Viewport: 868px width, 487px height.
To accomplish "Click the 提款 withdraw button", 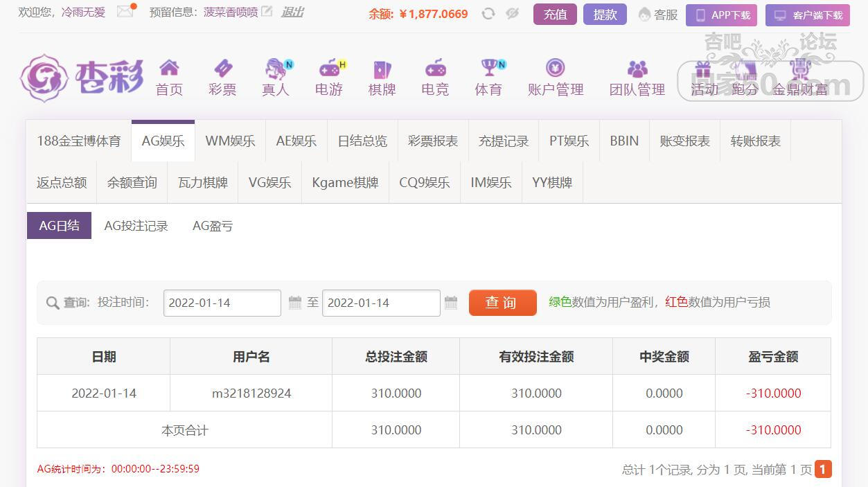I will coord(605,15).
